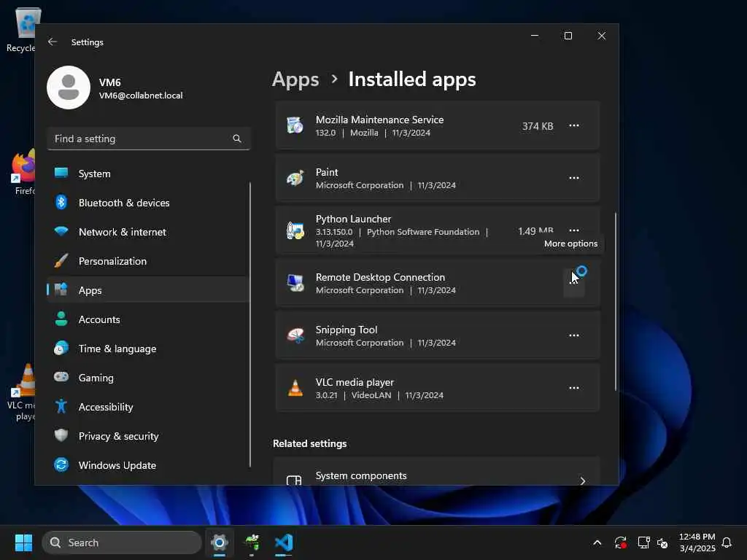This screenshot has width=747, height=560.
Task: Click the Python Software Foundation publisher text
Action: [423, 232]
